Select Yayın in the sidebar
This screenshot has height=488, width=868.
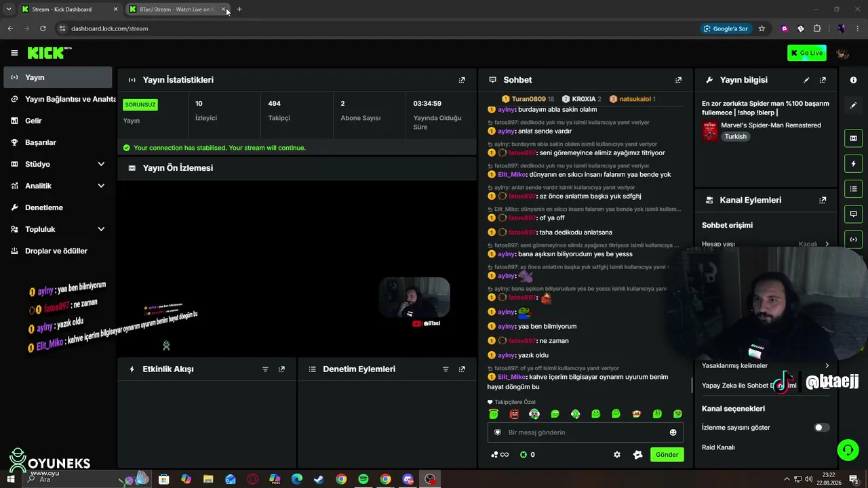click(58, 77)
